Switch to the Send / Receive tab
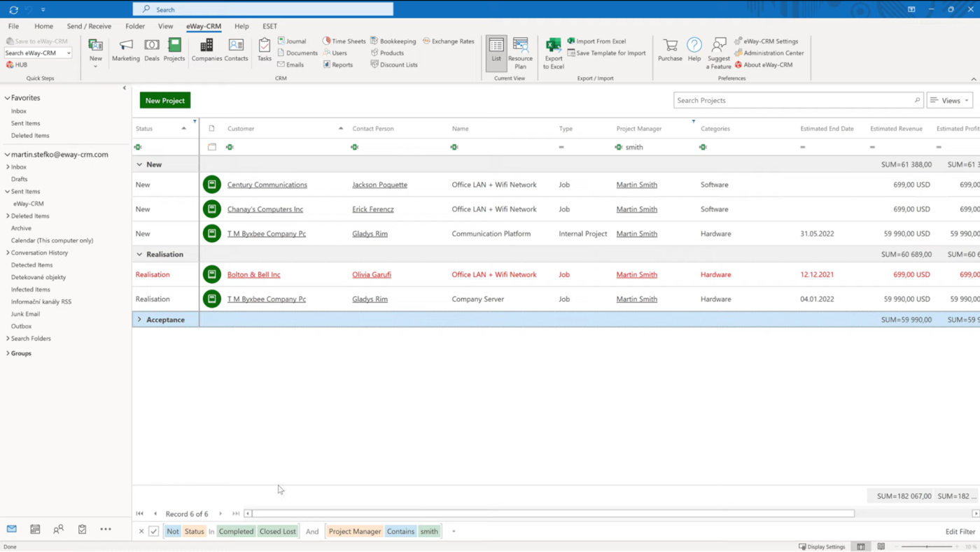The width and height of the screenshot is (980, 552). 89,27
